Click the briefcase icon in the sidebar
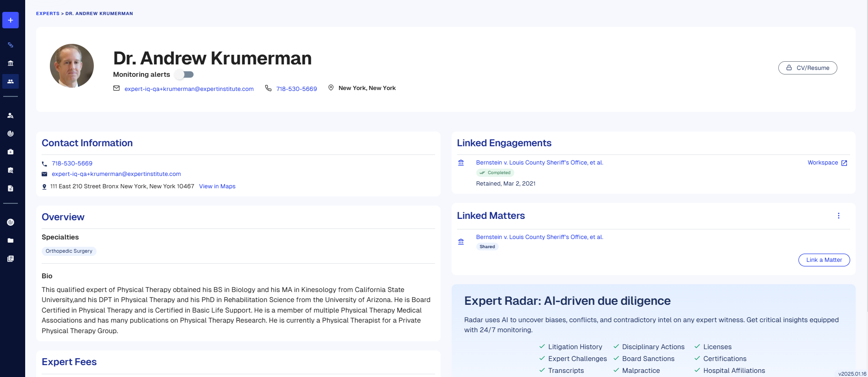This screenshot has width=868, height=377. click(11, 152)
